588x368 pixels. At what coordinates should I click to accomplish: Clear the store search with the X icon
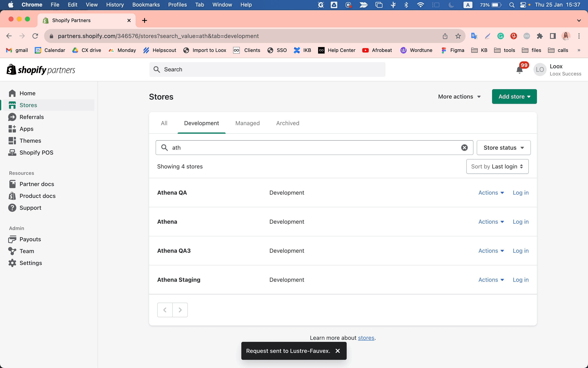pos(464,148)
